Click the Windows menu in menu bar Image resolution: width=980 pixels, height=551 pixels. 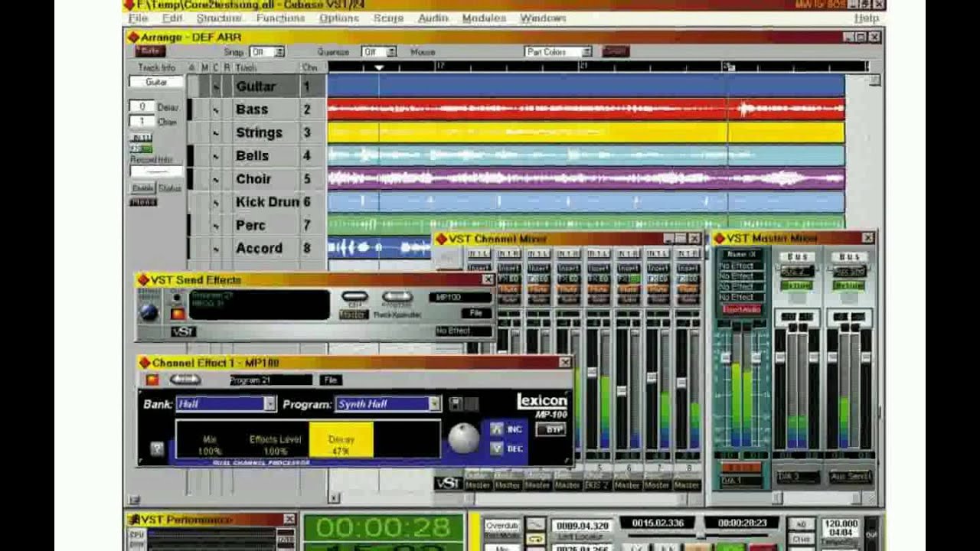(x=543, y=18)
